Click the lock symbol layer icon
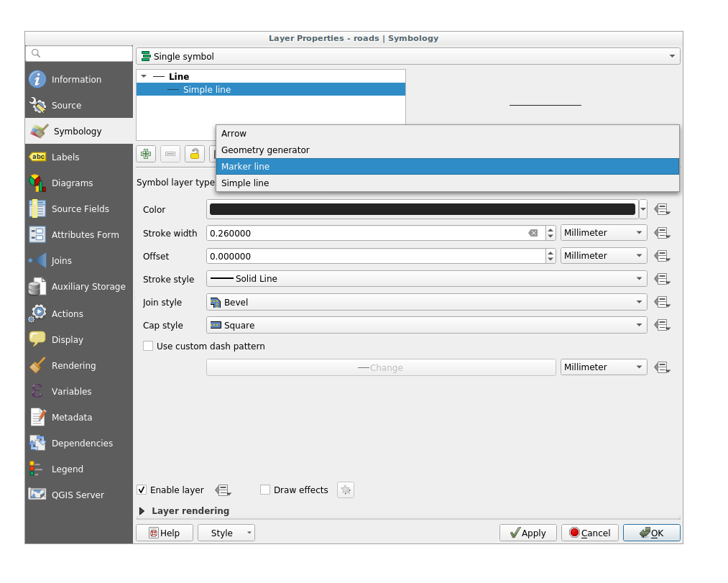This screenshot has height=583, width=728. coord(194,154)
